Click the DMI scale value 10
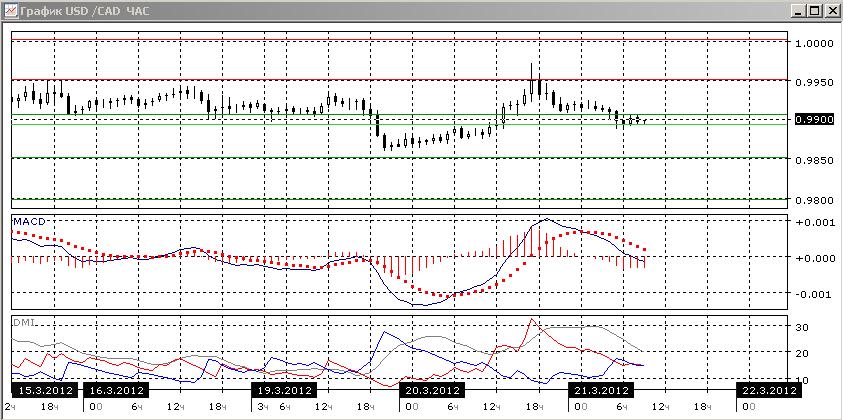The image size is (843, 420). tap(802, 380)
